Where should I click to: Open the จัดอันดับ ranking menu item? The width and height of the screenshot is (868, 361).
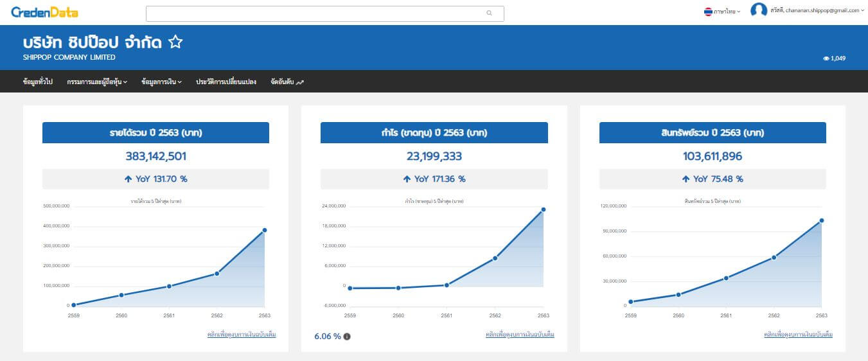pyautogui.click(x=287, y=82)
